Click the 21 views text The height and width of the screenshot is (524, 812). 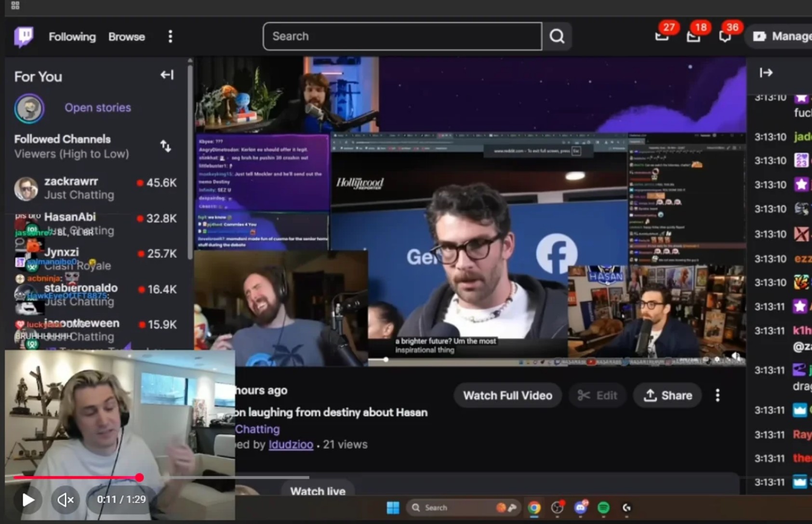tap(345, 444)
